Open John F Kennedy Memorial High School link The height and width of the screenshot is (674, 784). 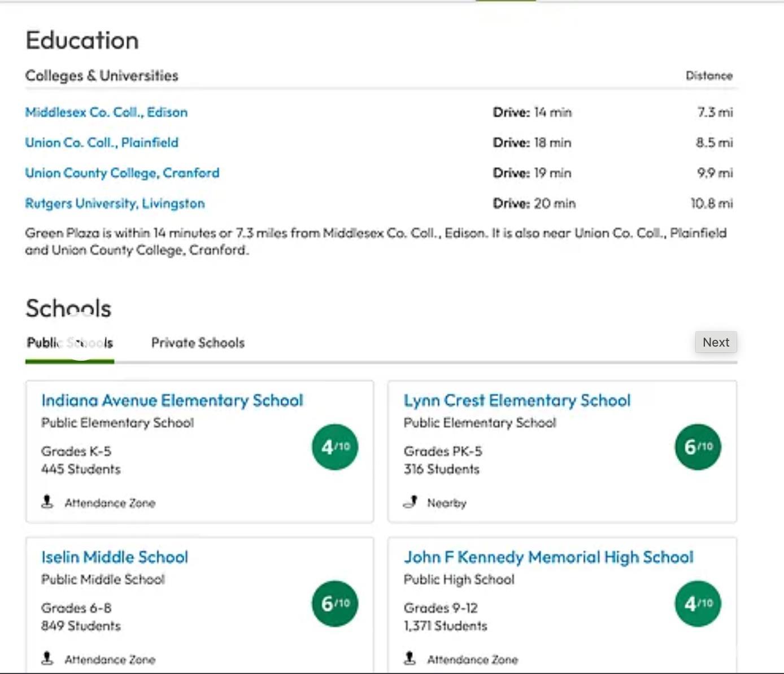tap(548, 558)
